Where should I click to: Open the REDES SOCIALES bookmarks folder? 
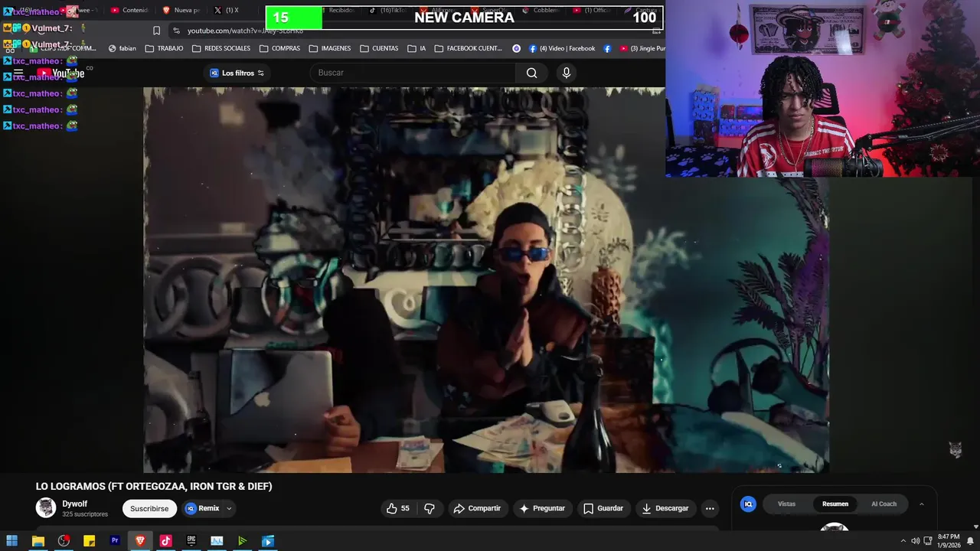pos(221,48)
